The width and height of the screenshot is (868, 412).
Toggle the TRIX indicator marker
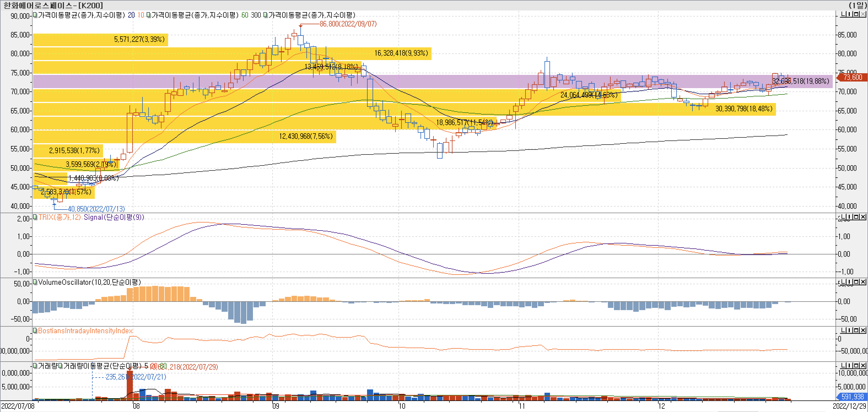[35, 217]
